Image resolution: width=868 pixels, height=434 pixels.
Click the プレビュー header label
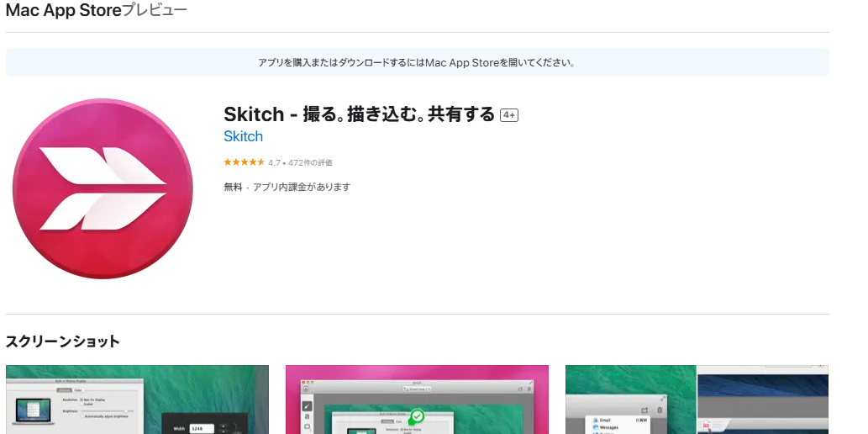coord(155,11)
